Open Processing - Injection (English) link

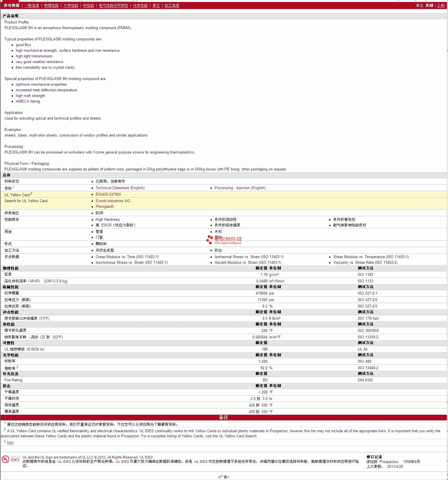pos(240,188)
